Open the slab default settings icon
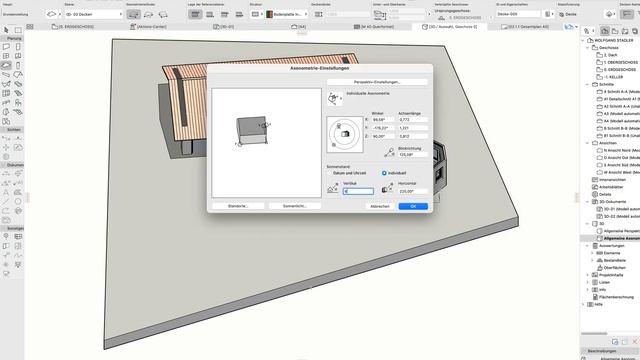Viewport: 640px width, 360px height. (51, 14)
